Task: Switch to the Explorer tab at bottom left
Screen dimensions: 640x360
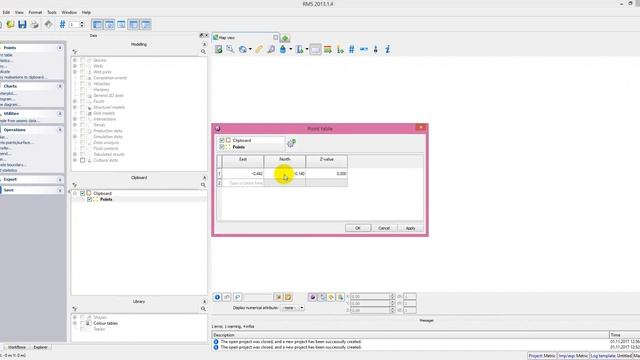Action: point(40,347)
